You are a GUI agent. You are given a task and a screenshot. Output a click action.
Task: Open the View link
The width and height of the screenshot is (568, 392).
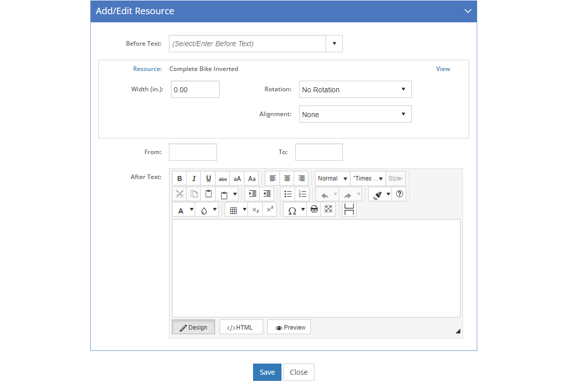(x=443, y=69)
